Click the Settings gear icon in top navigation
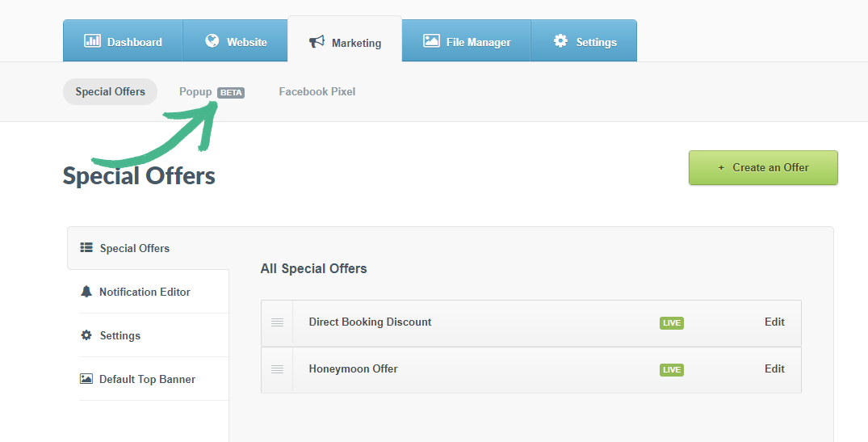868x442 pixels. coord(560,41)
